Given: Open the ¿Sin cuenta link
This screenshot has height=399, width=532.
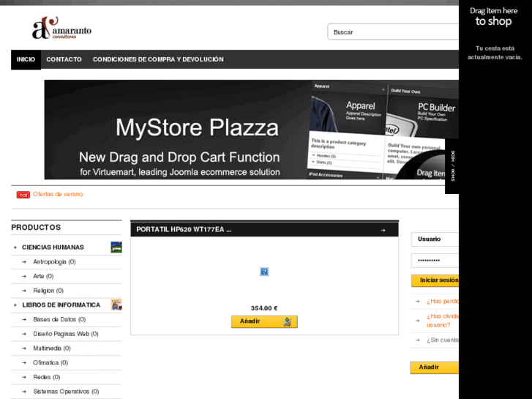Looking at the screenshot, I should [x=443, y=340].
